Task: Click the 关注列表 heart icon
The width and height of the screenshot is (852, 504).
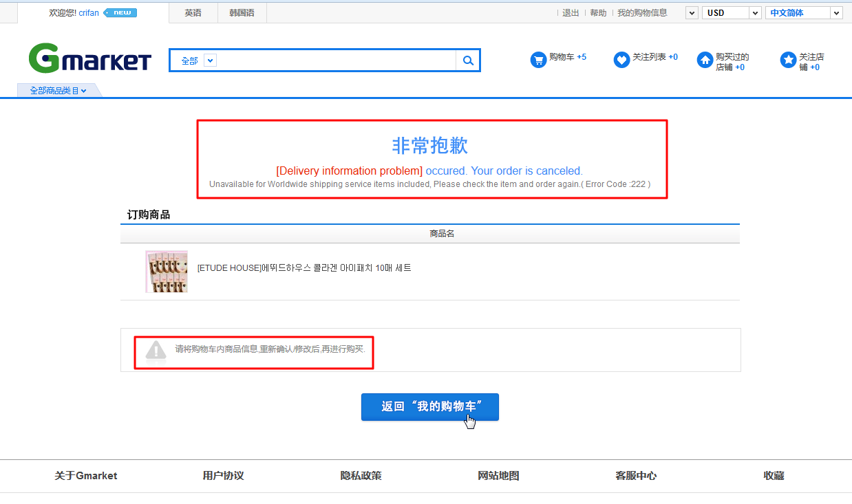Action: (621, 59)
